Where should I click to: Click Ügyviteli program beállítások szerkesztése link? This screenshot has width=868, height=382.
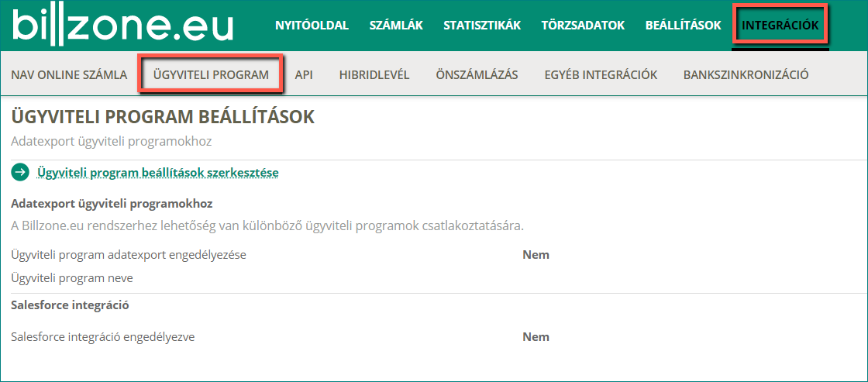point(158,173)
